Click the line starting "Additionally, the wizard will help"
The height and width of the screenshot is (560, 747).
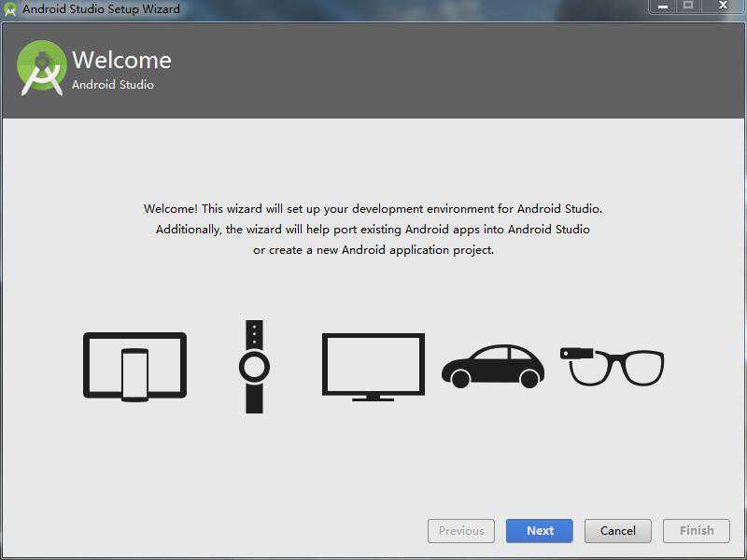373,230
